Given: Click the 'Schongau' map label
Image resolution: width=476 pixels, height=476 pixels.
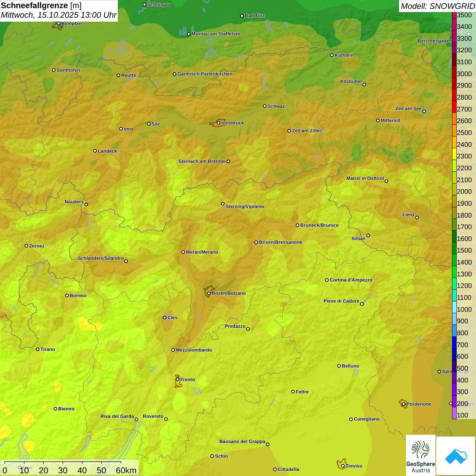Looking at the screenshot, I should tap(158, 4).
